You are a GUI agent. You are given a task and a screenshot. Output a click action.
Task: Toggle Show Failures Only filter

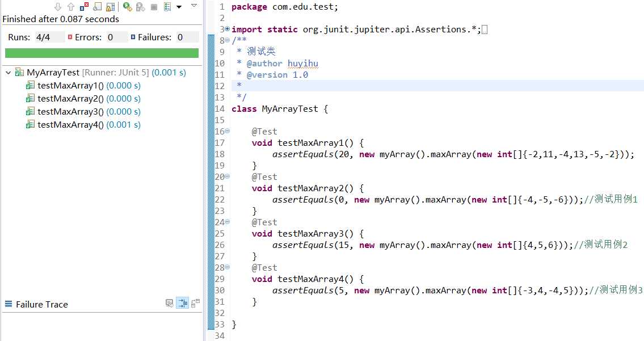tap(84, 7)
